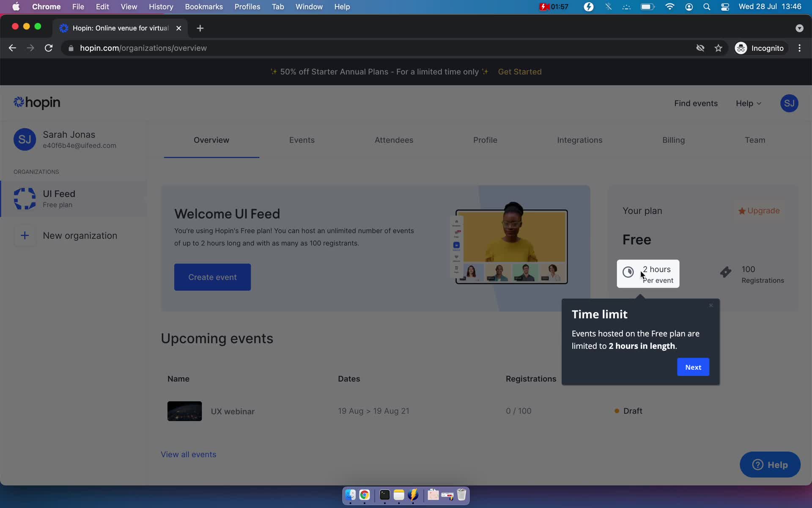Switch to the Profile tab
Screen dimensions: 812x508
[x=485, y=140]
